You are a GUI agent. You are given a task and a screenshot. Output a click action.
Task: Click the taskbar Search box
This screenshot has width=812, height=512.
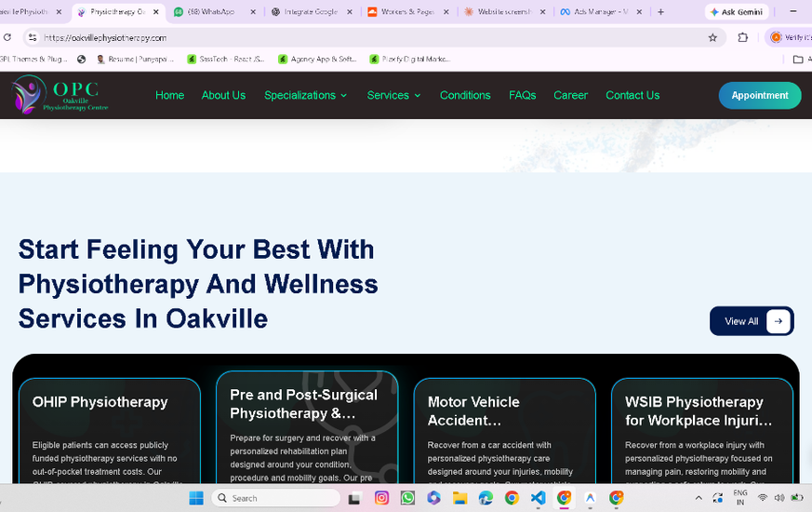[x=275, y=498]
